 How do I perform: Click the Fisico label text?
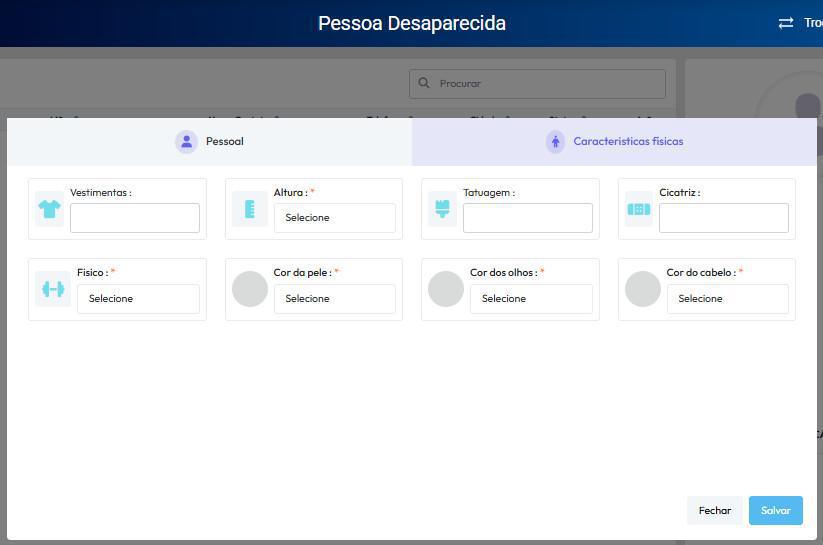click(92, 272)
